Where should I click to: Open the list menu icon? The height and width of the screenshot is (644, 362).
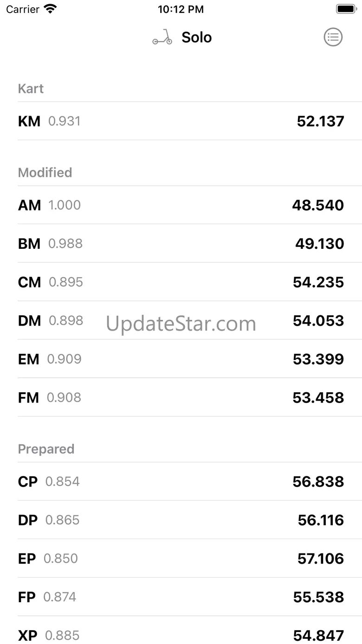tap(333, 37)
